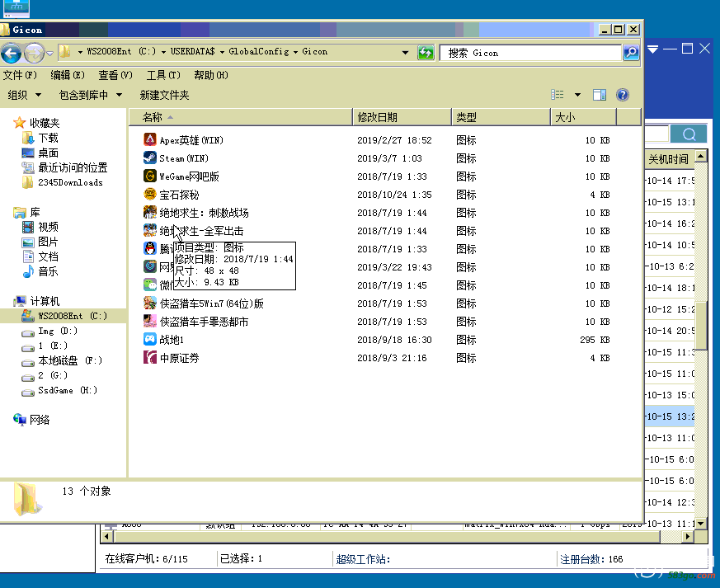Select the 1 (E:) drive

click(45, 346)
